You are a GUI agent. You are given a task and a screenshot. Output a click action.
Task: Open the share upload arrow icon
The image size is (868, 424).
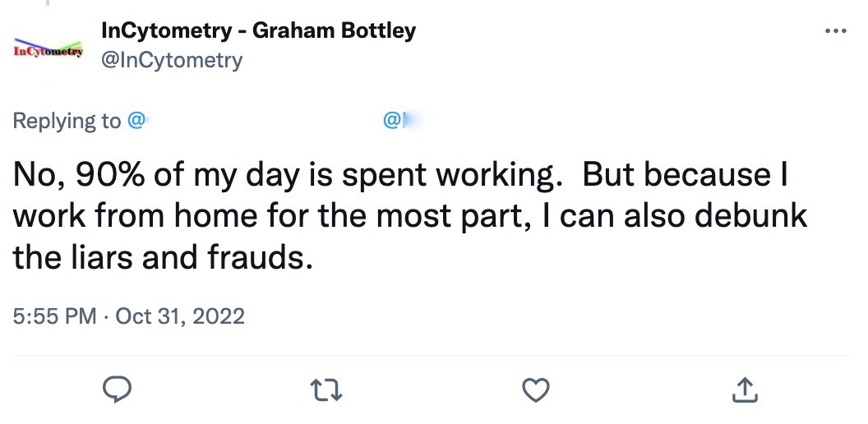[x=745, y=389]
